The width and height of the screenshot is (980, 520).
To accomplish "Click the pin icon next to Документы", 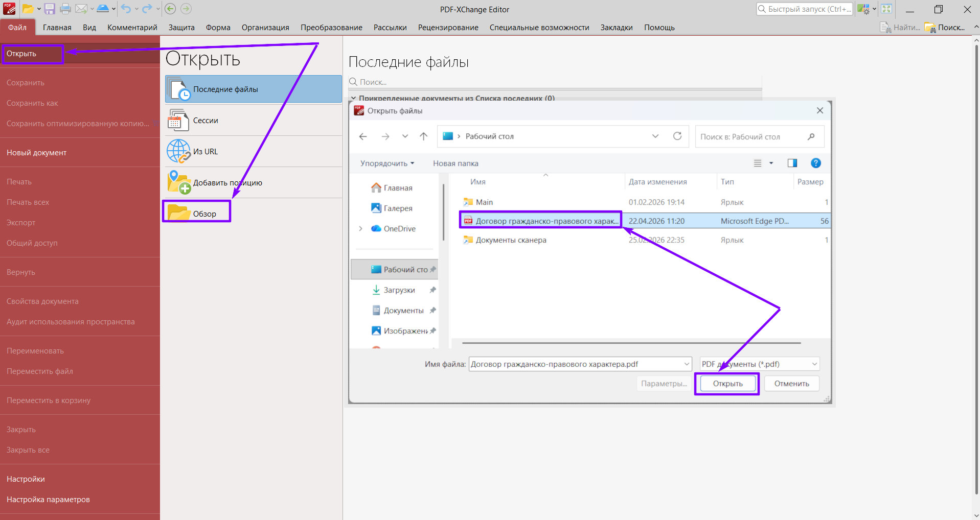I will [433, 310].
